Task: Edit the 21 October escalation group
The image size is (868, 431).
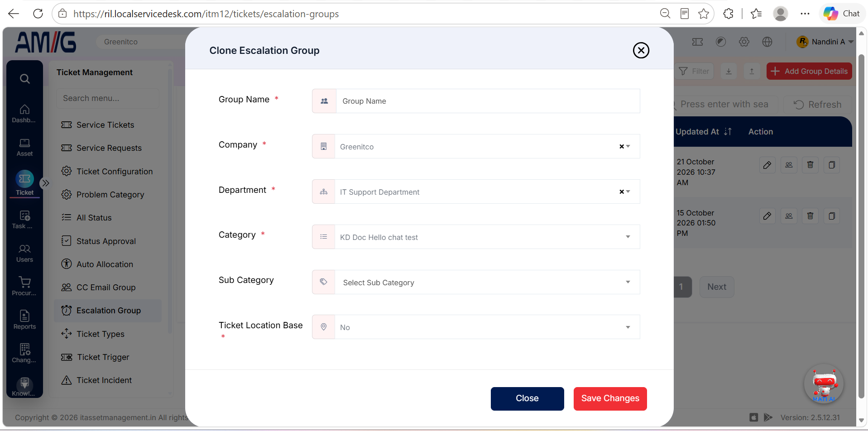Action: [767, 165]
